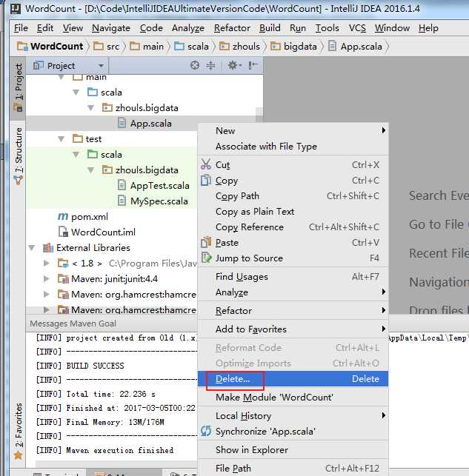469x476 pixels.
Task: Collapse zhouls.bigdata package under test
Action: click(x=90, y=170)
